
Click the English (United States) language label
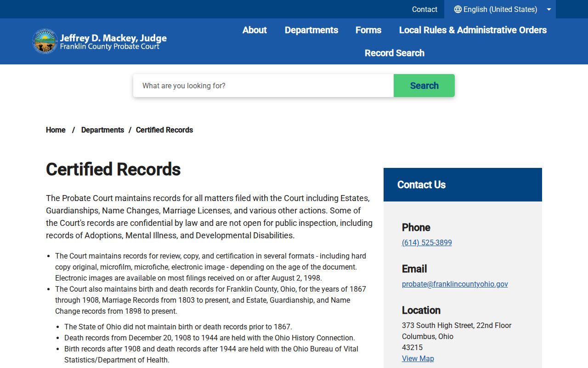(x=500, y=9)
